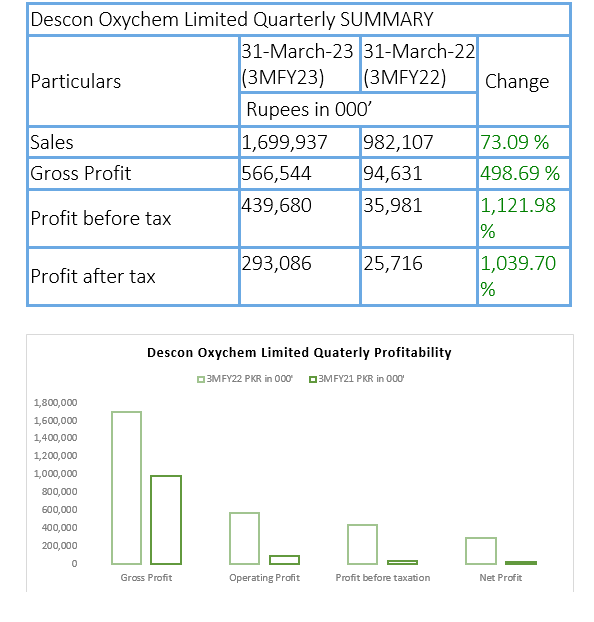Click the Particulars header cell

[x=134, y=81]
